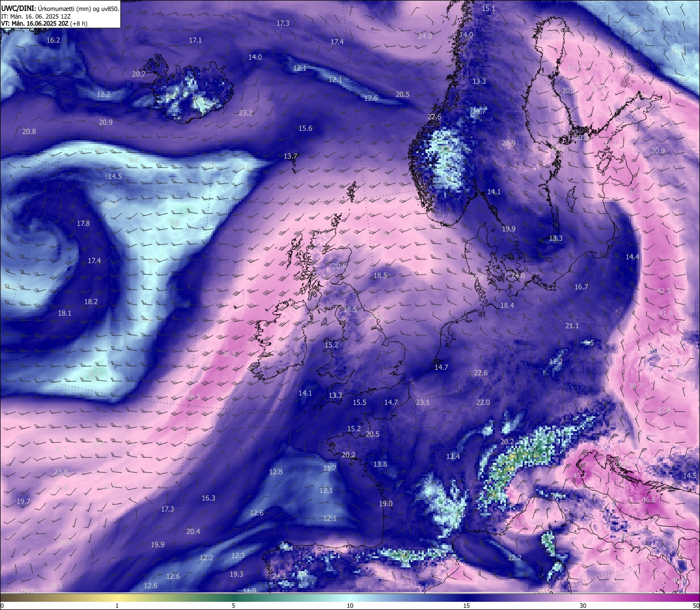The width and height of the screenshot is (700, 610).
Task: Click the value 17.1 on the map
Action: coord(195,40)
